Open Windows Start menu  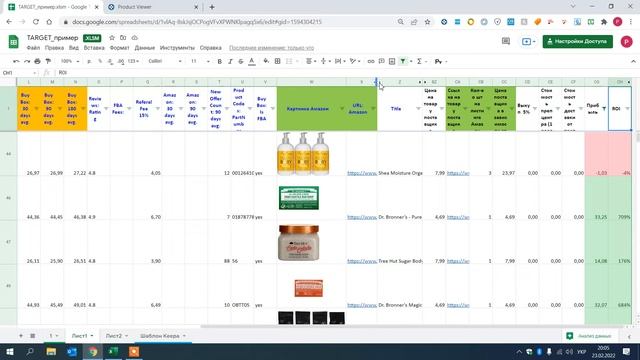coord(9,351)
